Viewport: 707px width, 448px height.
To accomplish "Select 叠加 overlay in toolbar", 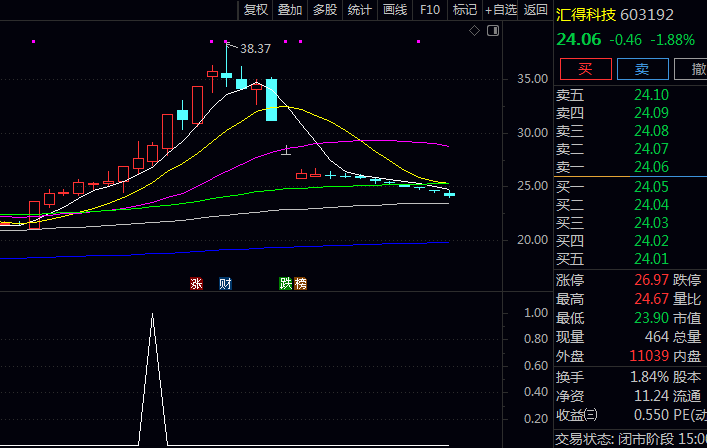I will 290,10.
